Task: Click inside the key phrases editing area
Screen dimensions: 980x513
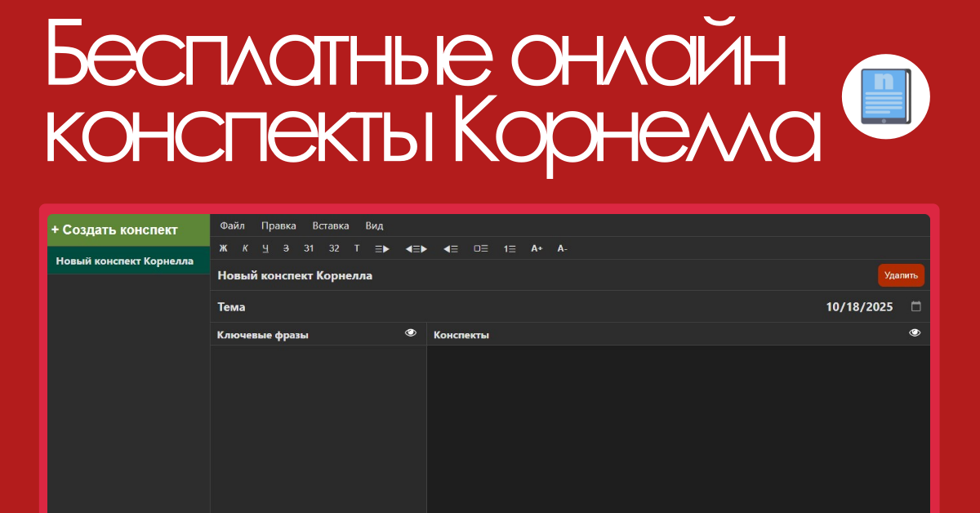Action: 318,429
